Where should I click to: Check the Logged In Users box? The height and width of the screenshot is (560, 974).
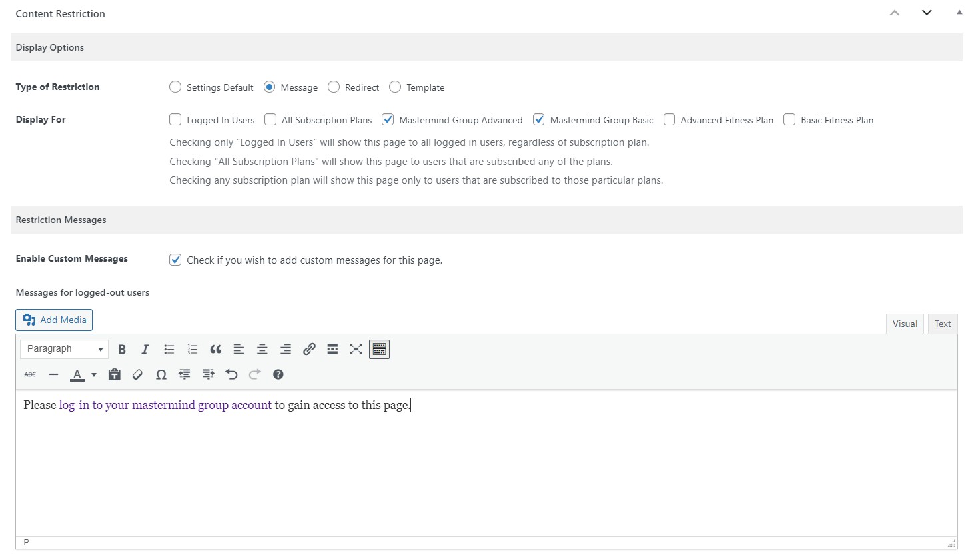(175, 119)
